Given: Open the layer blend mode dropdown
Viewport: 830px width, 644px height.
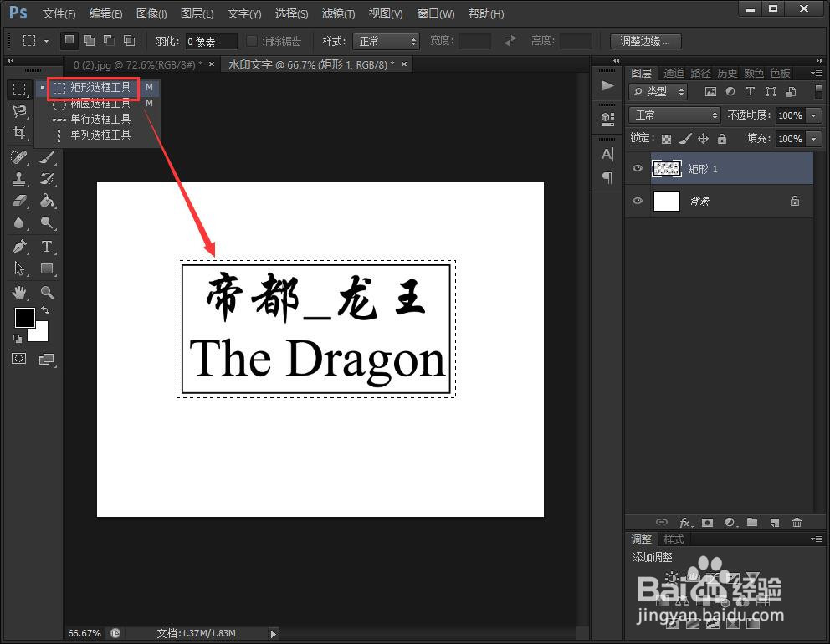Looking at the screenshot, I should tap(674, 115).
